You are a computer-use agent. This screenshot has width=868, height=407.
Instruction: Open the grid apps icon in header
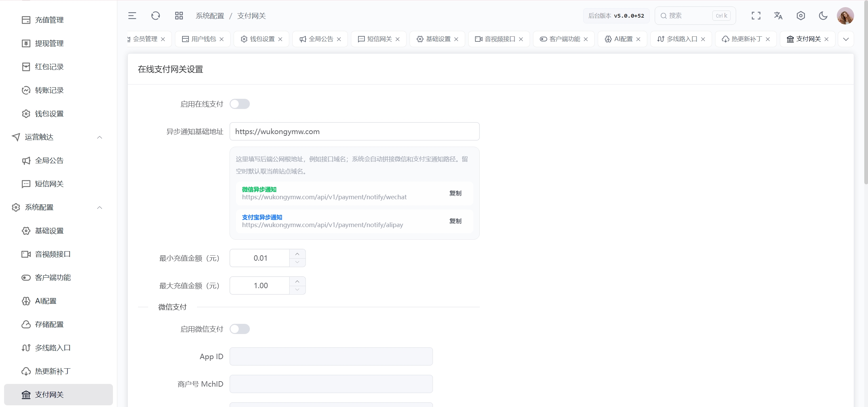179,16
